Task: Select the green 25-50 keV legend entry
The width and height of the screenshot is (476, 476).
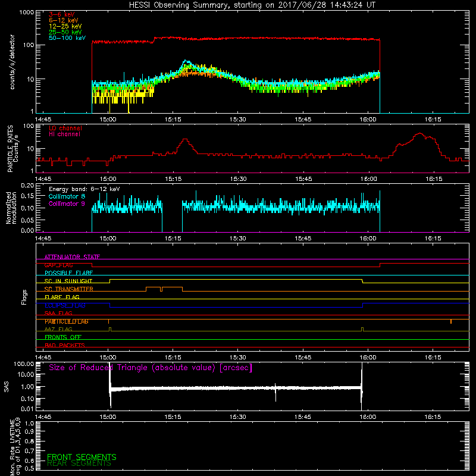Action: 65,32
